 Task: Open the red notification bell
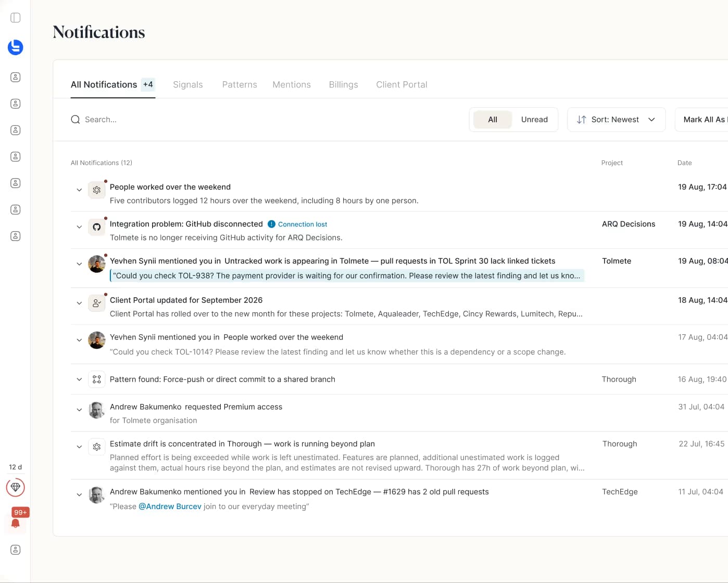pyautogui.click(x=16, y=524)
